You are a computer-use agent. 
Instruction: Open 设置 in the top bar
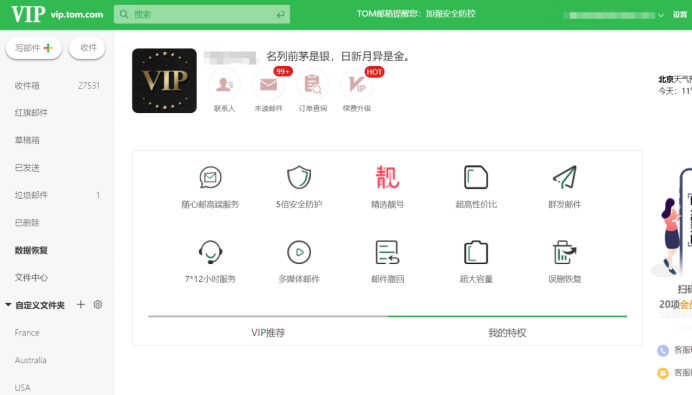click(680, 15)
